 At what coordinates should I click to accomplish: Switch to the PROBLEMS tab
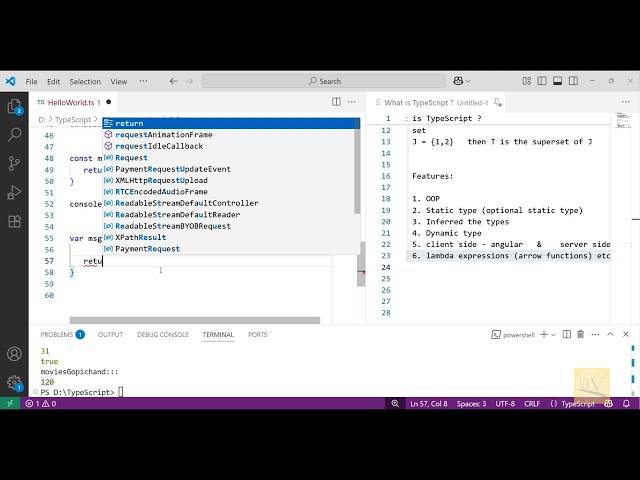click(x=62, y=334)
